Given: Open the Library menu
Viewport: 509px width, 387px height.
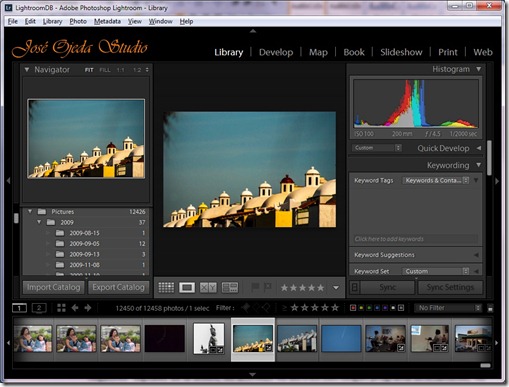Looking at the screenshot, I should point(52,21).
